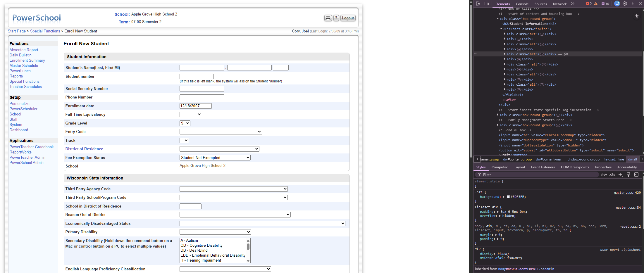Image resolution: width=644 pixels, height=273 pixels.
Task: Toggle the .cls element classes panel
Action: 612,175
